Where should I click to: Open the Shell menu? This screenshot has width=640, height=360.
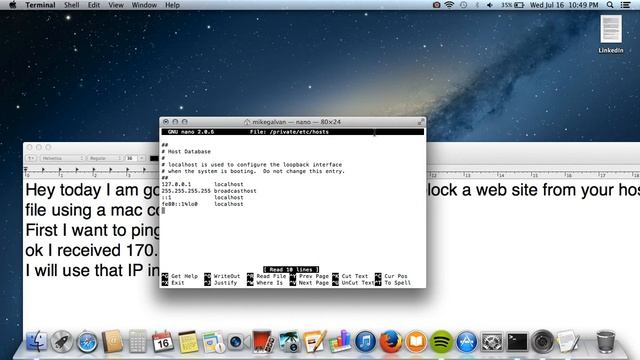[x=71, y=5]
